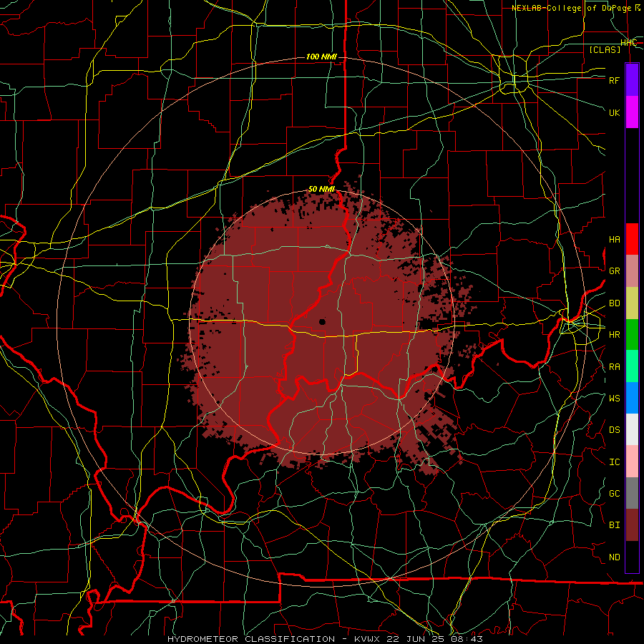644x644 pixels.
Task: Click the IC legend label
Action: pyautogui.click(x=614, y=462)
